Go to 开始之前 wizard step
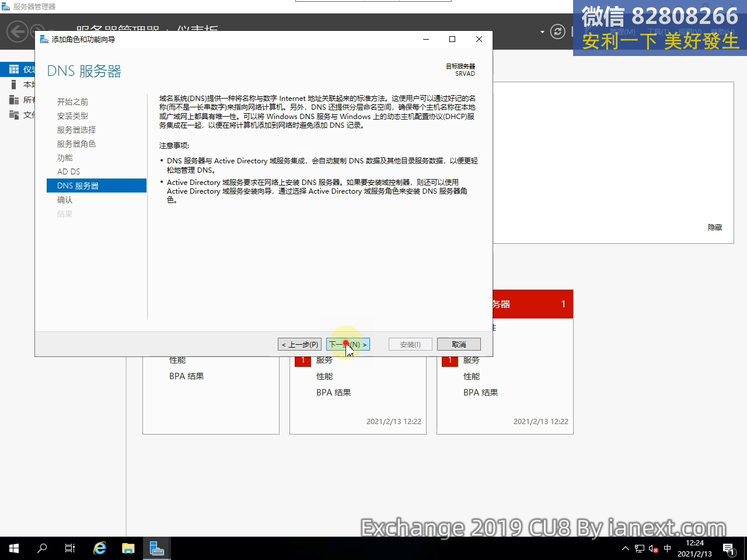This screenshot has width=747, height=560. [x=72, y=102]
